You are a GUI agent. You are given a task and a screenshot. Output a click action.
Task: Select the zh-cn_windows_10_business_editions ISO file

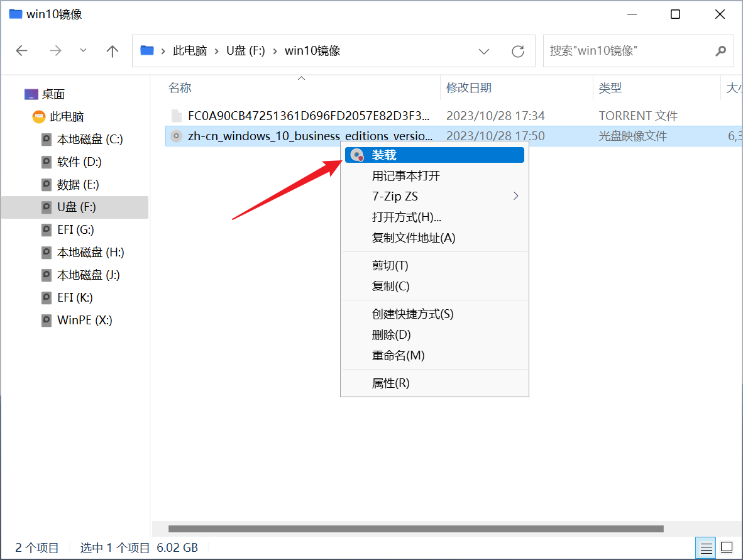click(310, 136)
